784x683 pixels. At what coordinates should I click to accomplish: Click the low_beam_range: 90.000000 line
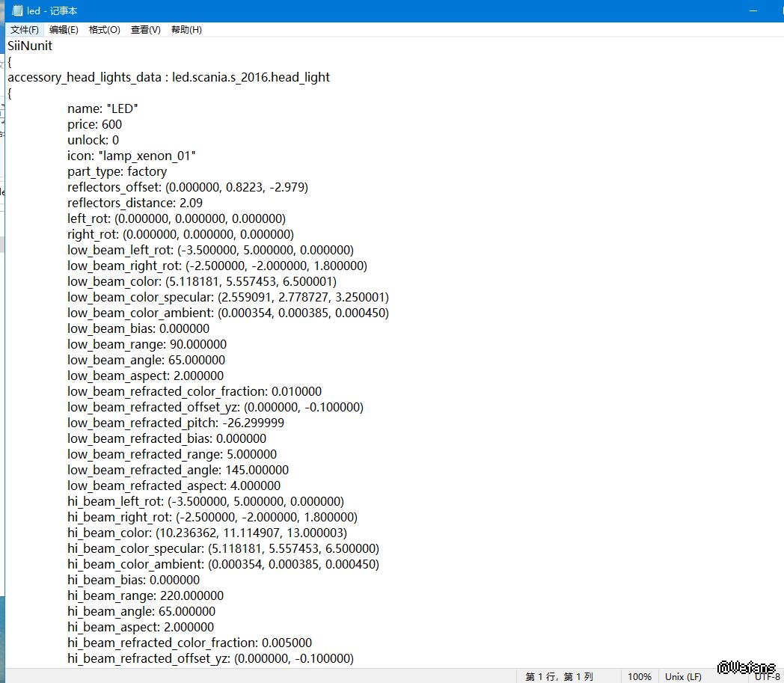(147, 345)
